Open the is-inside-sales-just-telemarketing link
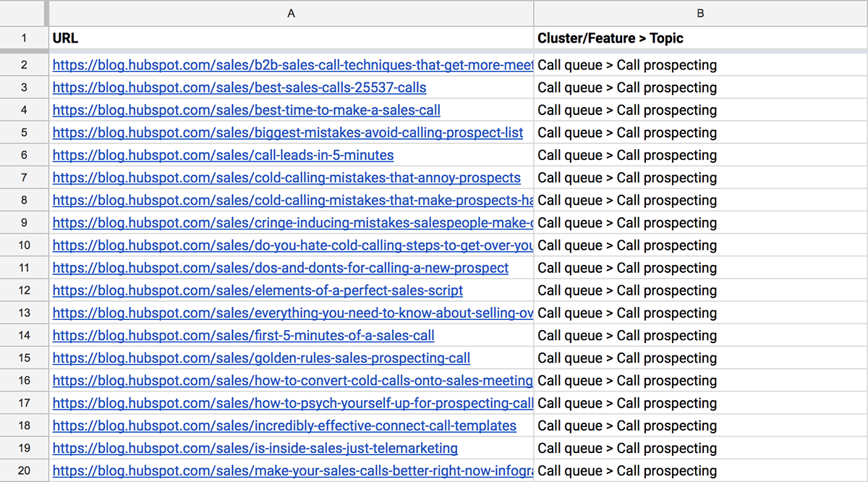 click(x=255, y=448)
